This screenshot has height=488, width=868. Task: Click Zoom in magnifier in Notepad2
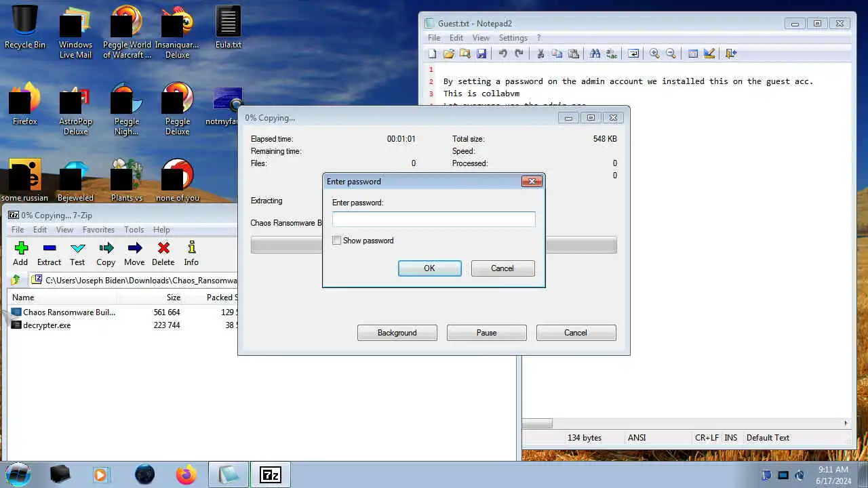654,54
